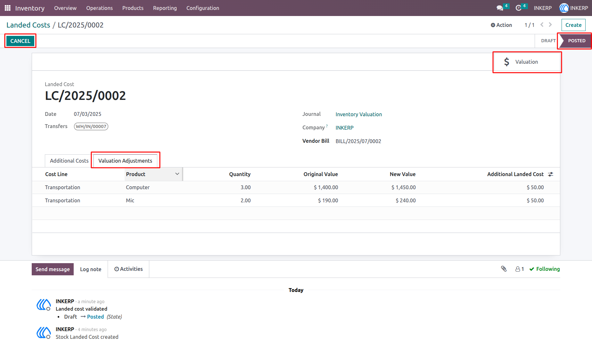The width and height of the screenshot is (592, 364).
Task: Click the DRAFT status stage
Action: click(x=548, y=41)
